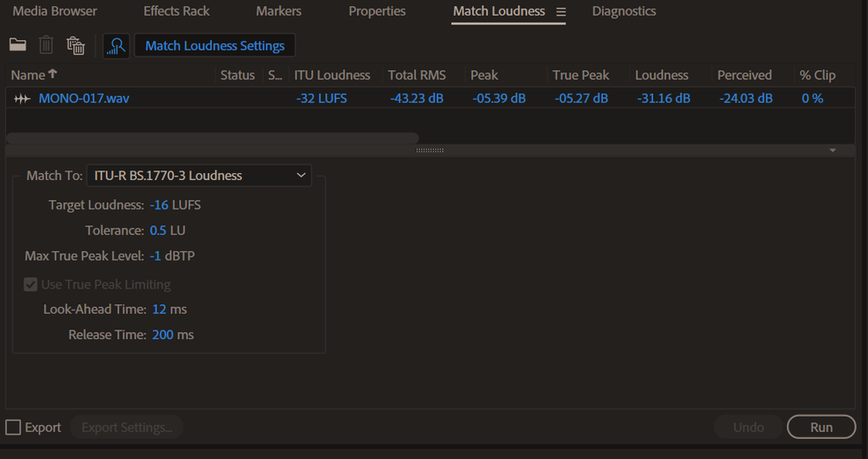Open the Match Loudness panel menu icon

(x=561, y=11)
